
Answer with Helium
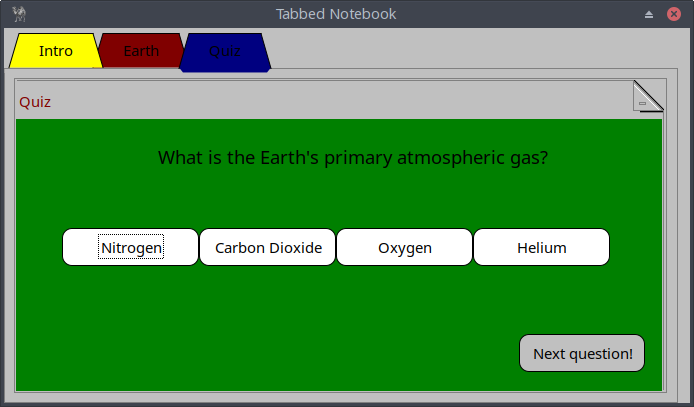(541, 247)
